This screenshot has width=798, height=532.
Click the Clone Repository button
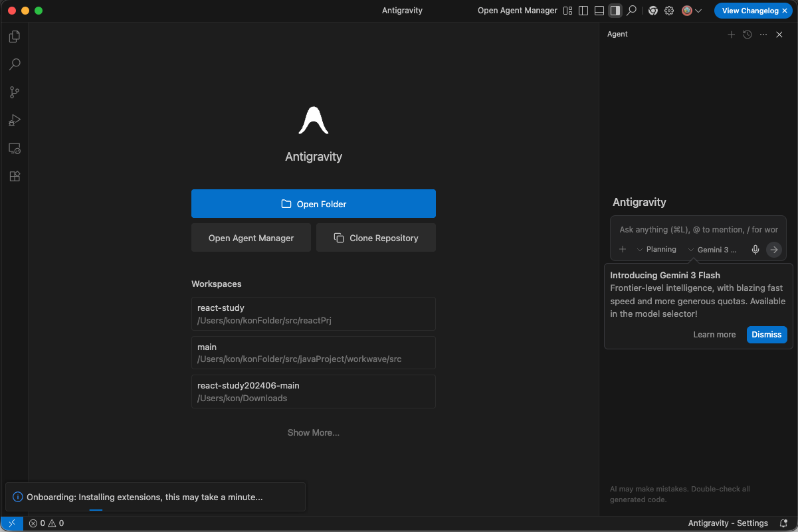tap(376, 238)
